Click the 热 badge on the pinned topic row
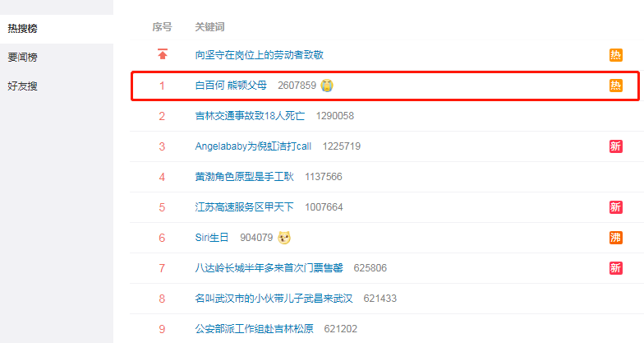 coord(616,55)
